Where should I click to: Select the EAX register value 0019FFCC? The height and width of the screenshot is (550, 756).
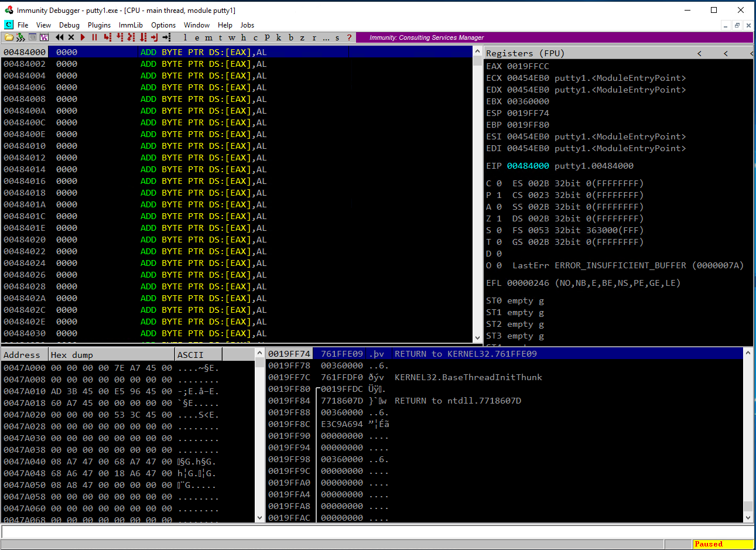(528, 66)
